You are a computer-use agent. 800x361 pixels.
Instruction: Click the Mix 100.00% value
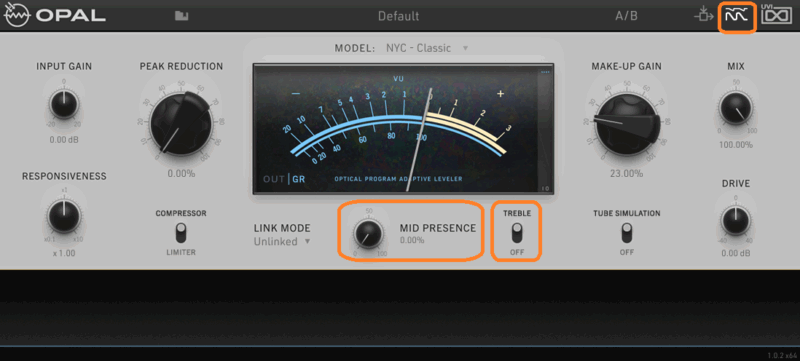coord(736,145)
